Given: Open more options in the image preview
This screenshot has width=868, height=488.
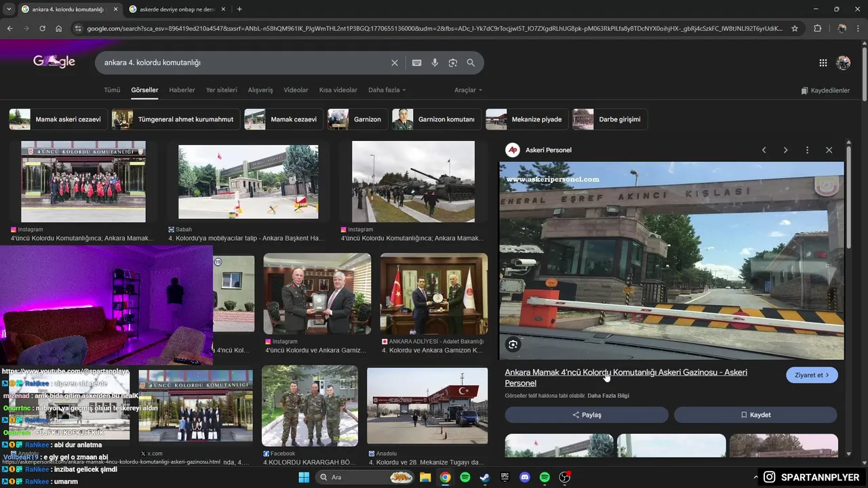Looking at the screenshot, I should coord(807,150).
